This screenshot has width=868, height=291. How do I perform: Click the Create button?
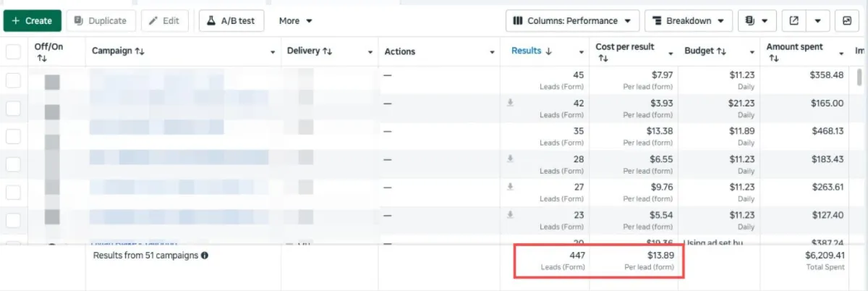[32, 21]
